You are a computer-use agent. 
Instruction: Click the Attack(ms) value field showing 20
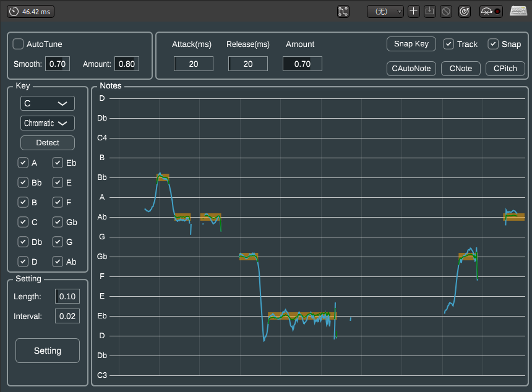[194, 64]
